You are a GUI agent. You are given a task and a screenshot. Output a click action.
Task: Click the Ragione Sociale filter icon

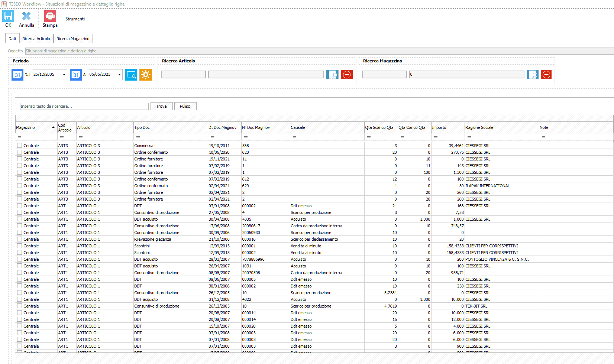pyautogui.click(x=469, y=137)
